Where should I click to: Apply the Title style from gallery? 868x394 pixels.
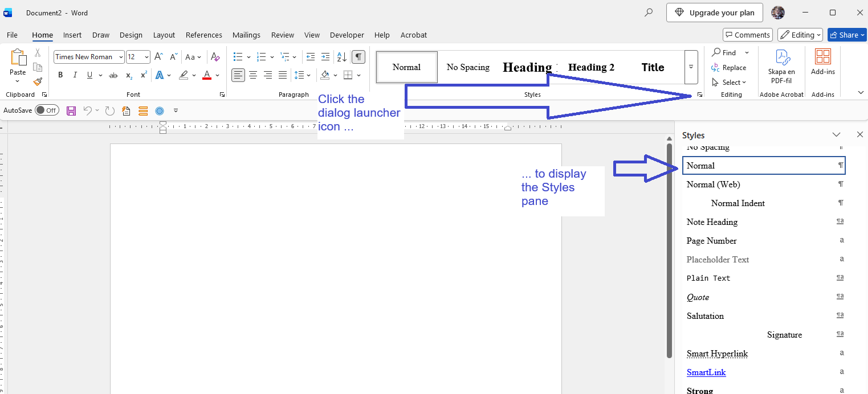(x=653, y=67)
